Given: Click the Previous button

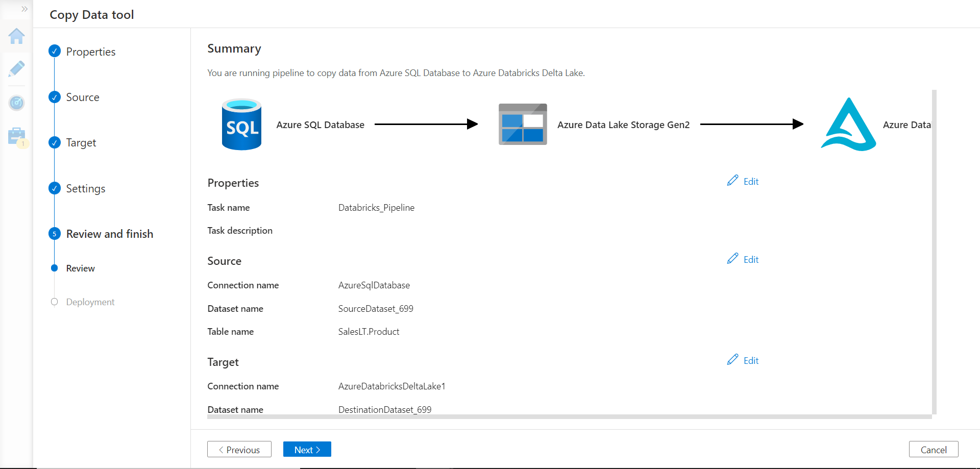Looking at the screenshot, I should (x=239, y=450).
